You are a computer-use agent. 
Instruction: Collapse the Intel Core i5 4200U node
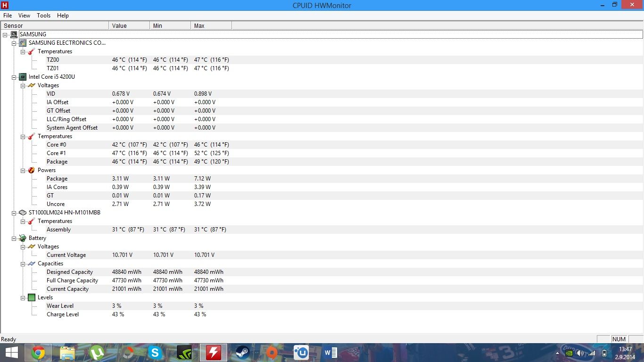click(x=14, y=77)
